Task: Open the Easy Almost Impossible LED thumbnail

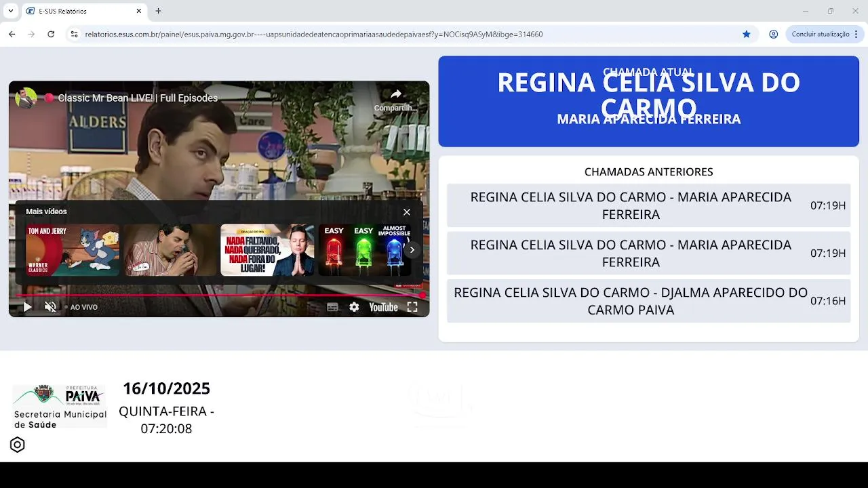Action: coord(364,250)
